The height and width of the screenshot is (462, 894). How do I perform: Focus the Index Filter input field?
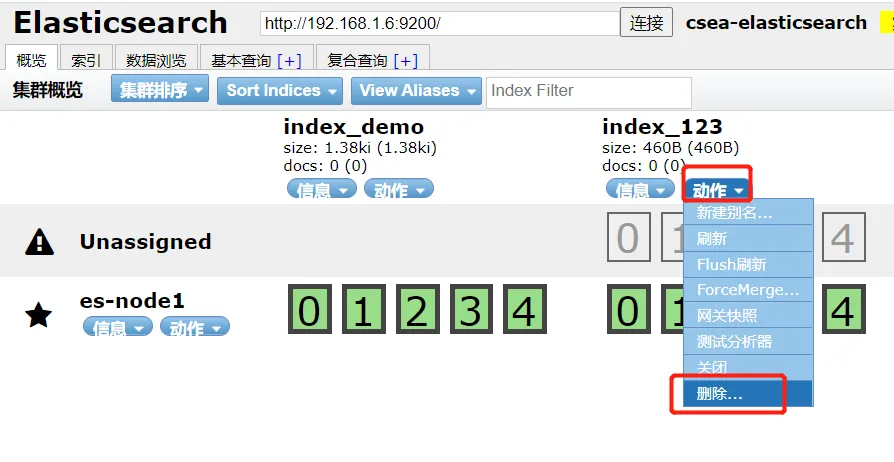coord(589,92)
